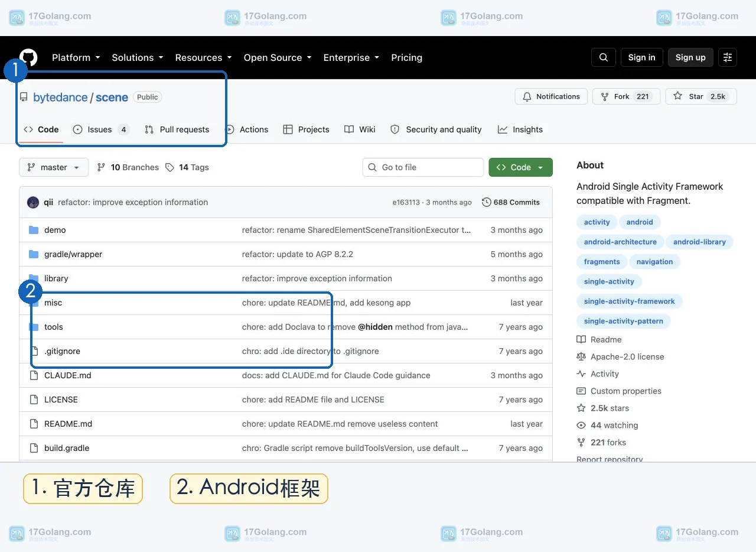Screen dimensions: 756x552
Task: Click the commits history clock icon
Action: [x=487, y=202]
